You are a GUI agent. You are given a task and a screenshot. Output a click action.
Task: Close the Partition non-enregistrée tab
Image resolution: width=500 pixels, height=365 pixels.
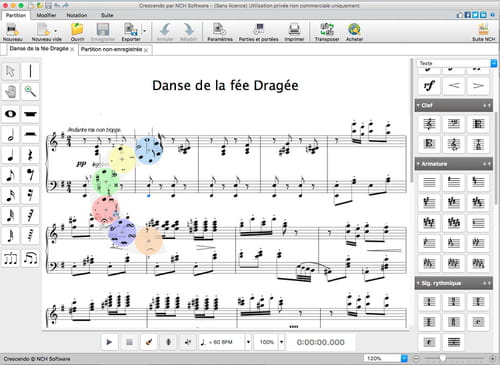(x=146, y=50)
